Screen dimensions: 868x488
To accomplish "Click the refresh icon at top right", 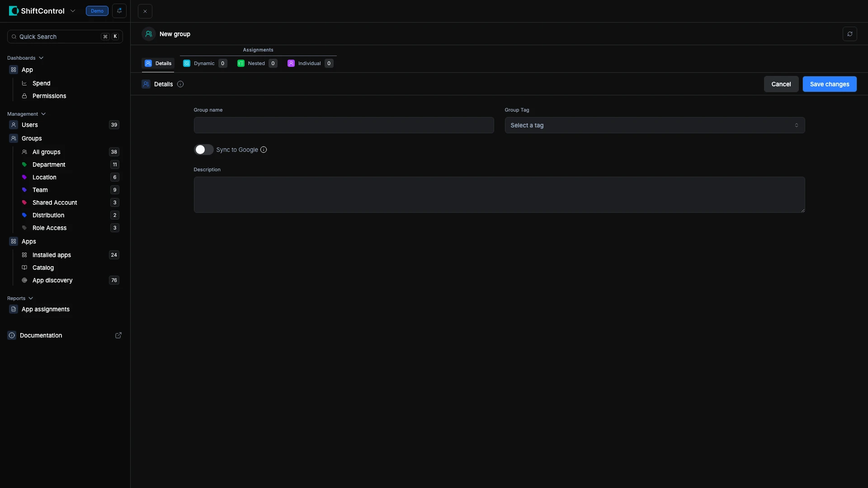I will coord(849,34).
